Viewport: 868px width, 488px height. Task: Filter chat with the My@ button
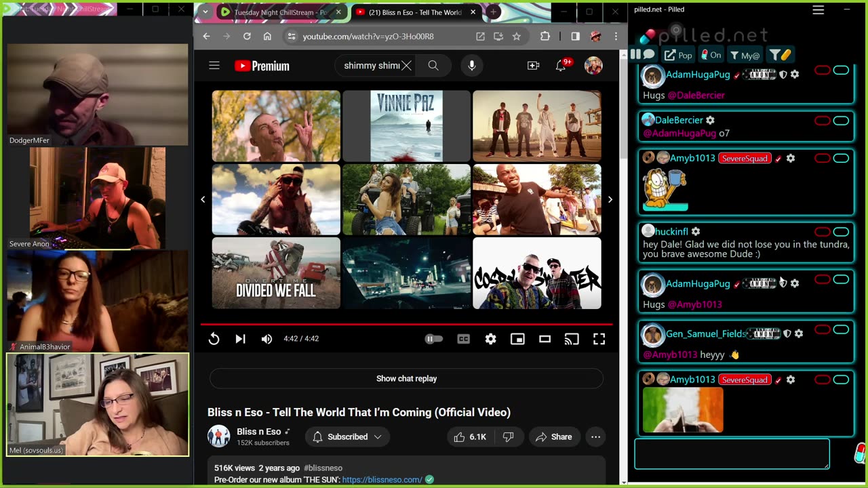coord(745,55)
